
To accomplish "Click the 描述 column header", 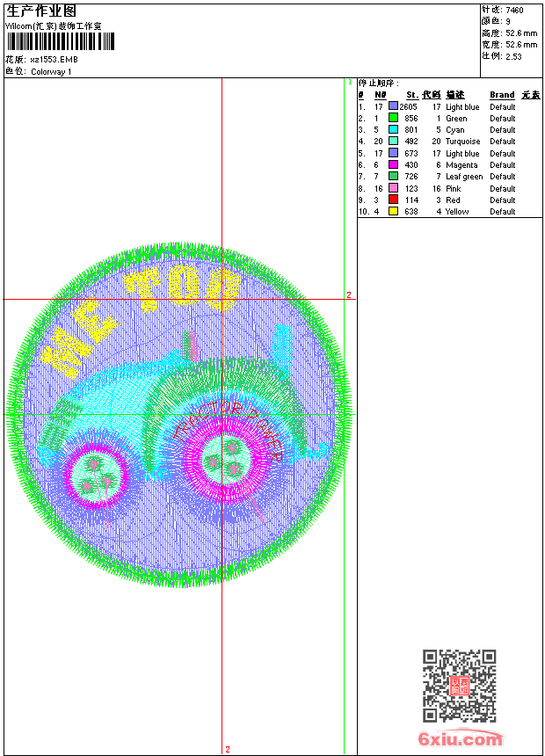I will coord(454,95).
